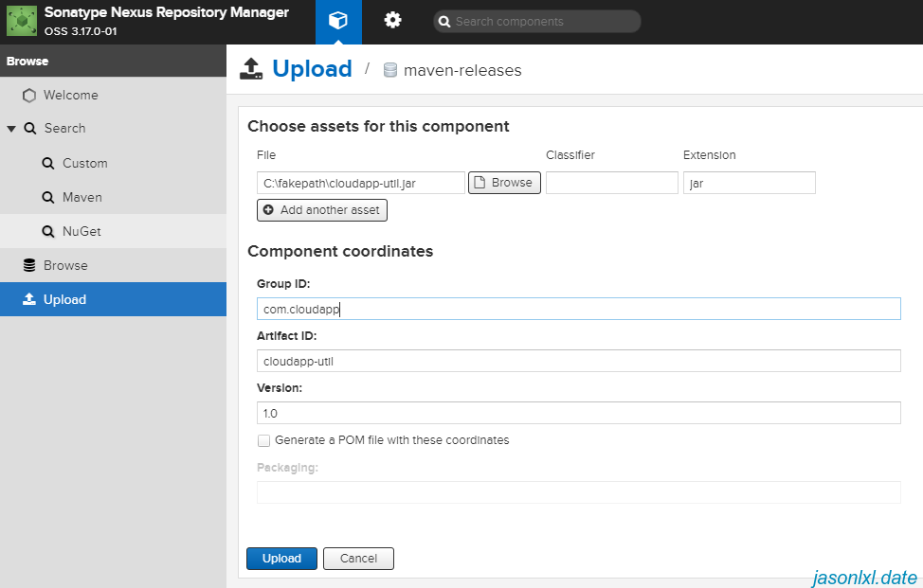923x588 pixels.
Task: Open the administration gear icon
Action: (392, 21)
